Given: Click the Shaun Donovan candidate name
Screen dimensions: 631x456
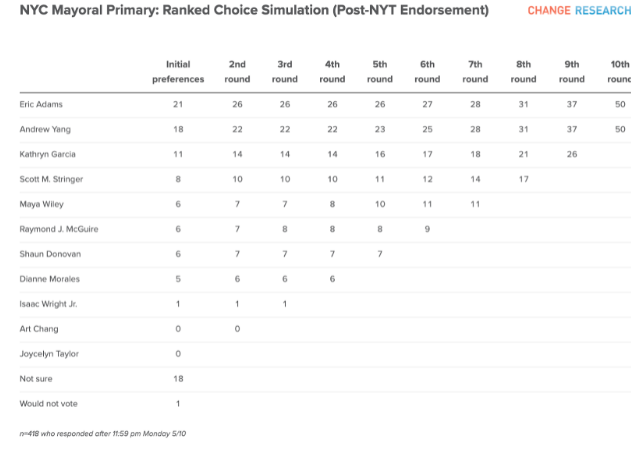Looking at the screenshot, I should point(46,254).
